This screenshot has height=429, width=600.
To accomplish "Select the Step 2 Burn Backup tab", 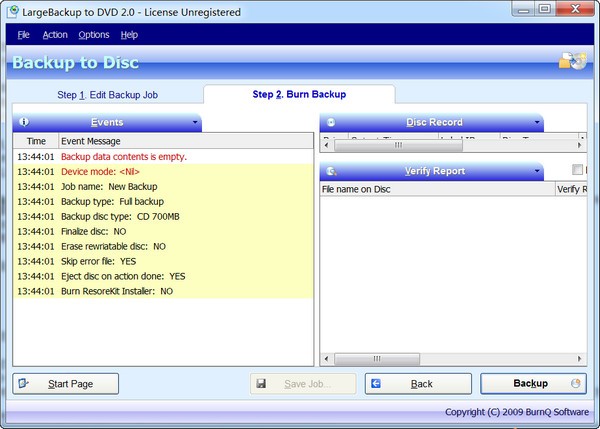I will click(299, 94).
